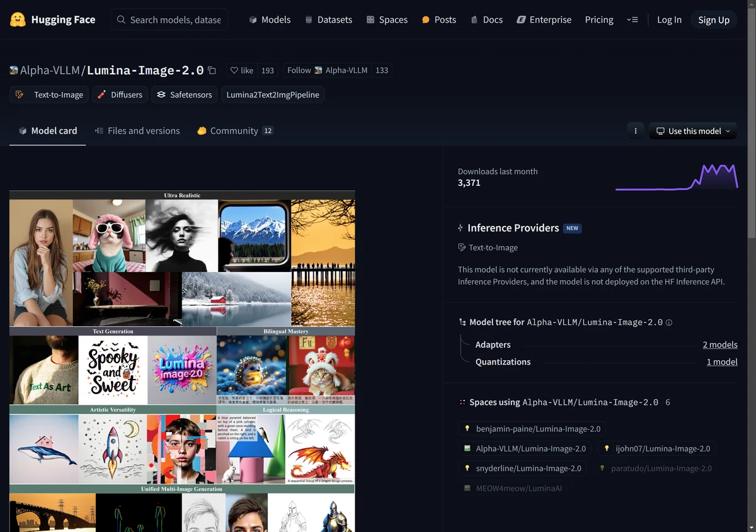The height and width of the screenshot is (532, 756).
Task: Open the three-dot more options button
Action: 636,131
